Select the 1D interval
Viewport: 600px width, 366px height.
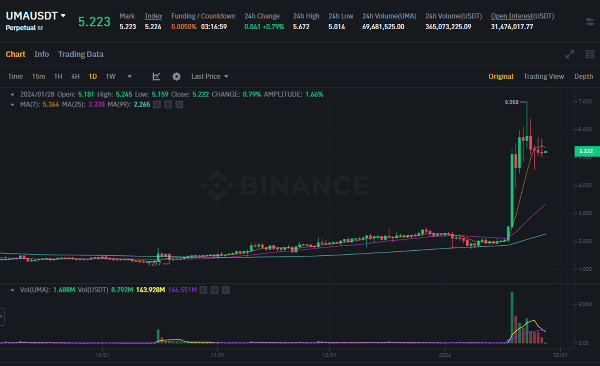93,77
